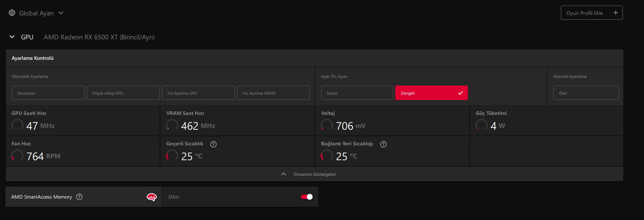Click the Manüel Ayarlama label
This screenshot has width=644, height=220.
click(x=570, y=76)
